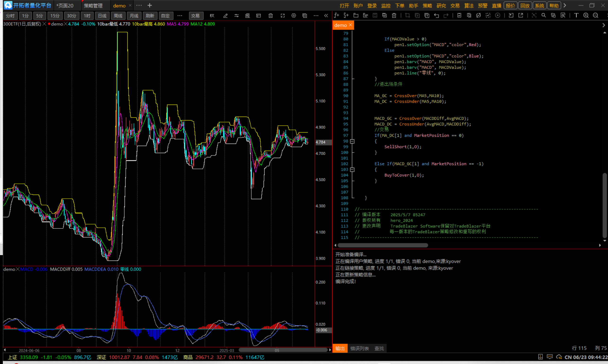
Task: Click the hexagon settings icon in chart toolbar
Action: 294,16
